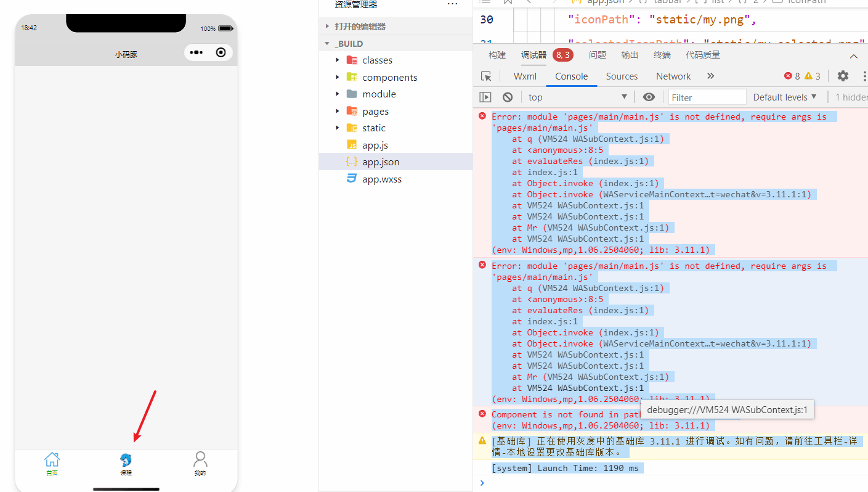Open app.wxss in the file tree

(x=381, y=179)
